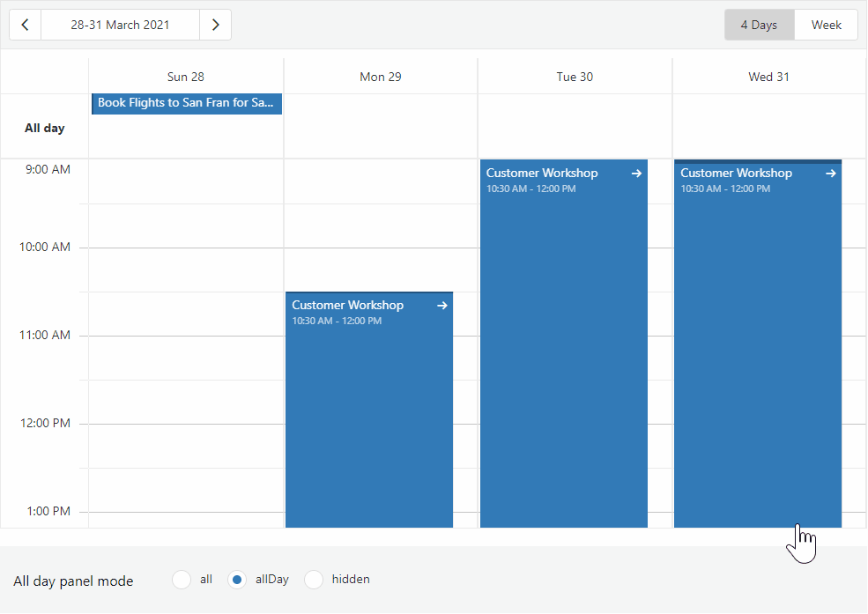
Task: Click the arrow icon on Monday's Customer Workshop
Action: pyautogui.click(x=441, y=305)
